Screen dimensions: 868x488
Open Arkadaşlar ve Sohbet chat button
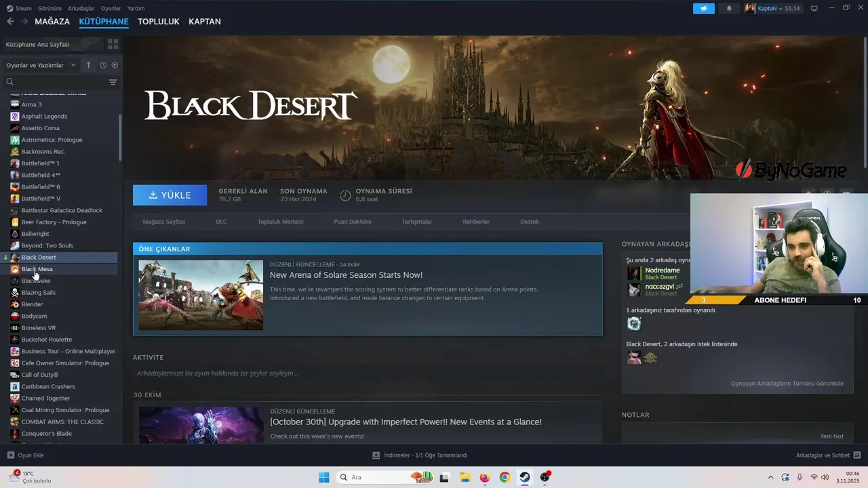829,455
